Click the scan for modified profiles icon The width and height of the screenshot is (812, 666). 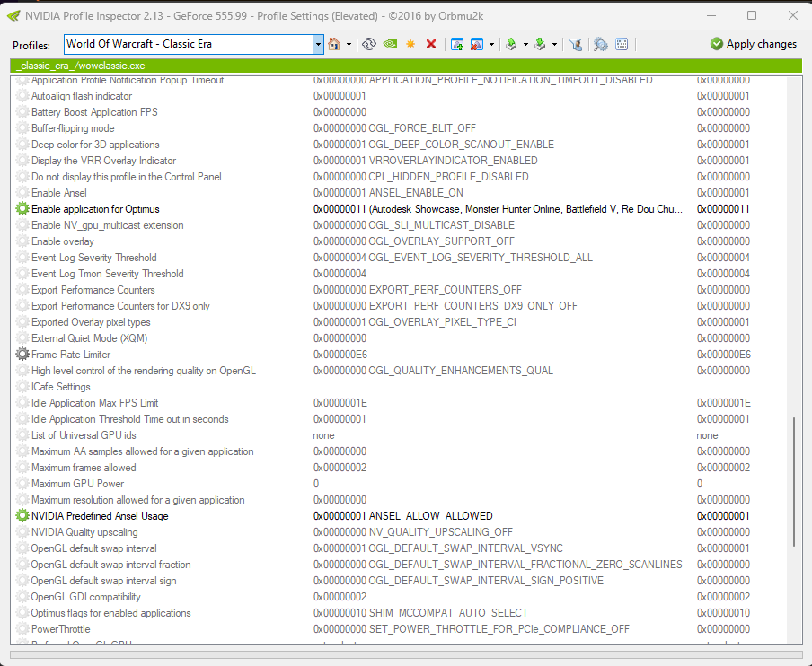(x=600, y=44)
